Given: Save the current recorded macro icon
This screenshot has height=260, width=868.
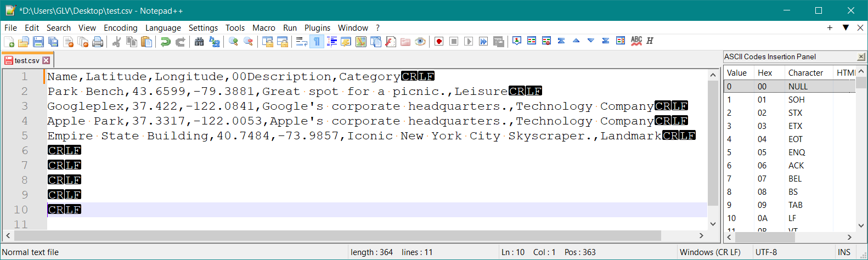Looking at the screenshot, I should pyautogui.click(x=498, y=42).
